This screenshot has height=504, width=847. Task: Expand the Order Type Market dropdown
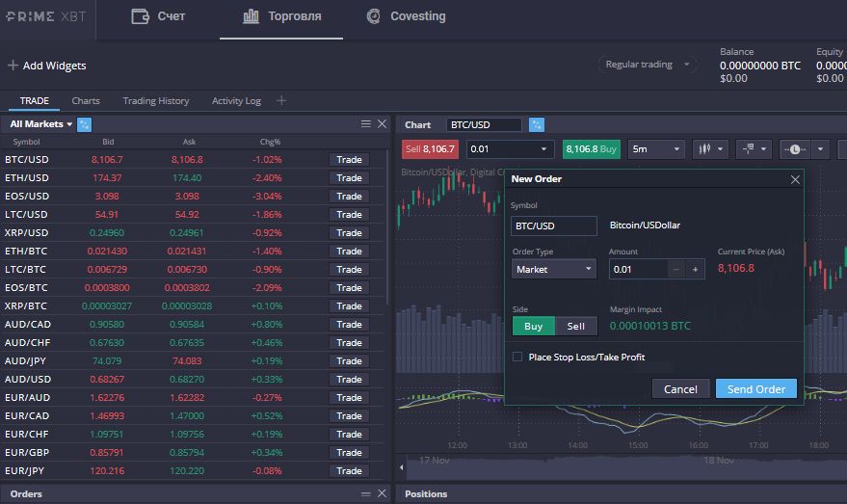553,270
